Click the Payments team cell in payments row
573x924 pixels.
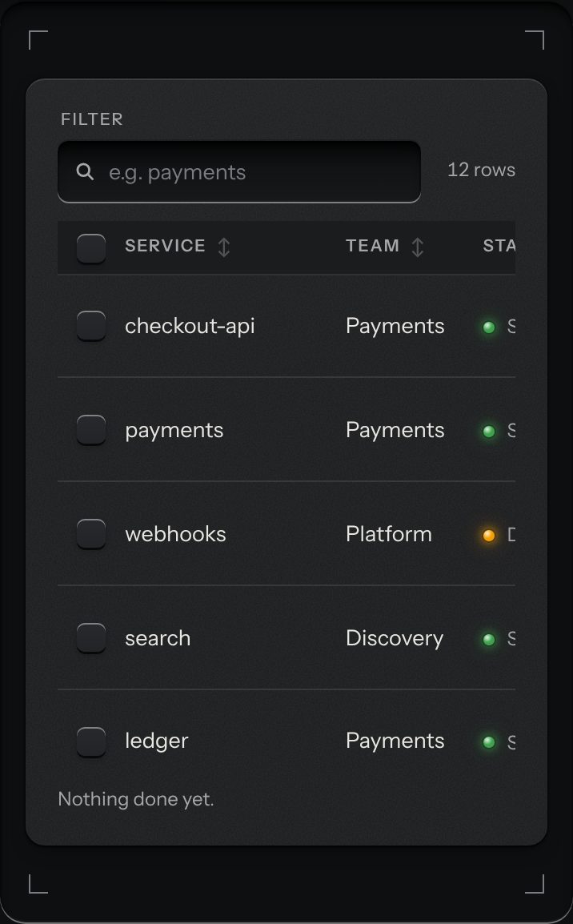pos(395,430)
